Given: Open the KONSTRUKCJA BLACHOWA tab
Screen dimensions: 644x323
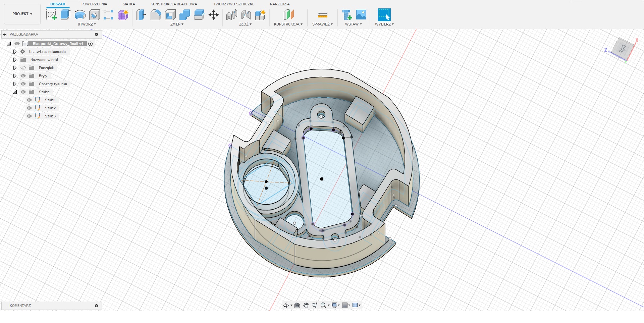Looking at the screenshot, I should click(174, 4).
